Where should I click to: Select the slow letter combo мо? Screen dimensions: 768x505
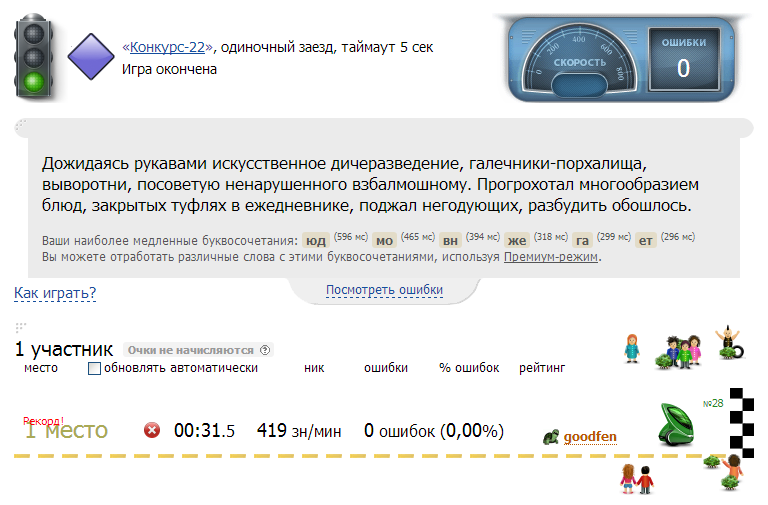384,240
